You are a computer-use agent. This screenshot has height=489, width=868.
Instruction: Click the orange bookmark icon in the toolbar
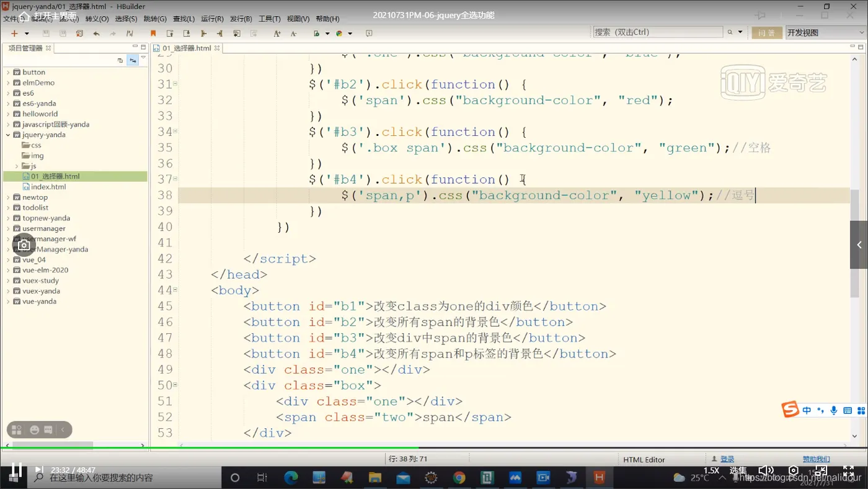153,34
